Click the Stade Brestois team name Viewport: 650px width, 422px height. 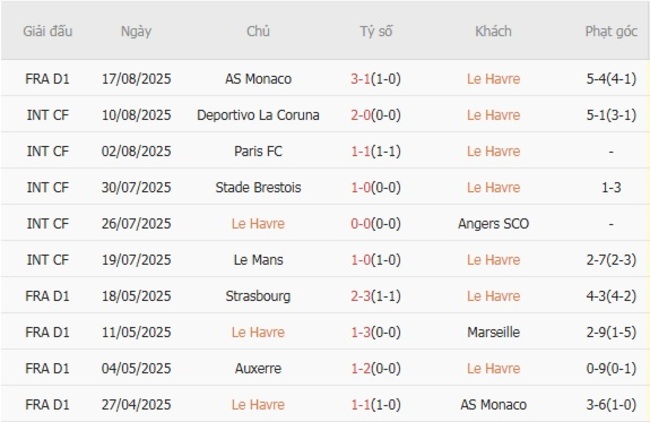pyautogui.click(x=258, y=187)
